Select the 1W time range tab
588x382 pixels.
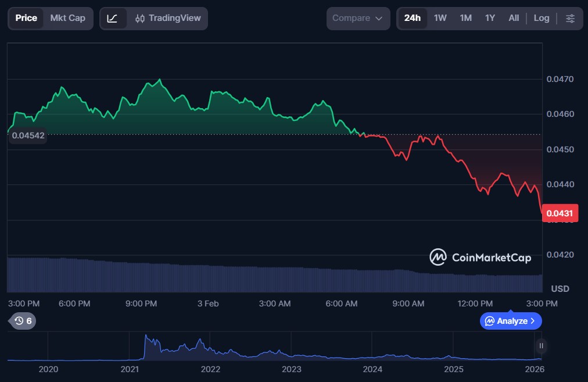440,19
